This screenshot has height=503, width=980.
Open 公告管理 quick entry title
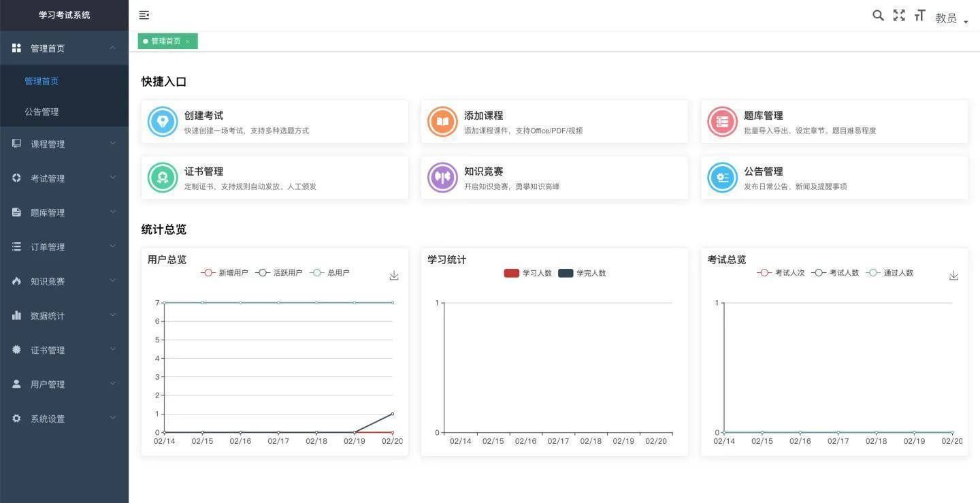click(x=763, y=172)
